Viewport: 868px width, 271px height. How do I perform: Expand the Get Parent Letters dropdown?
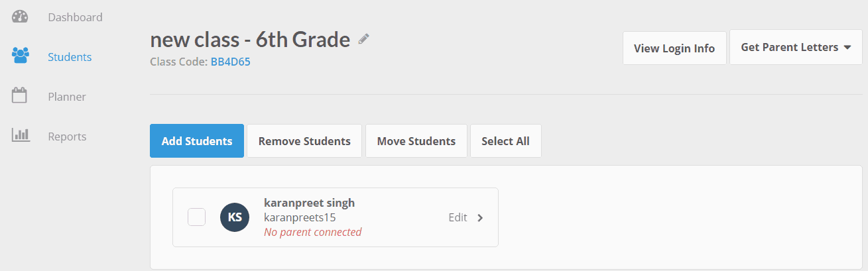pyautogui.click(x=796, y=48)
